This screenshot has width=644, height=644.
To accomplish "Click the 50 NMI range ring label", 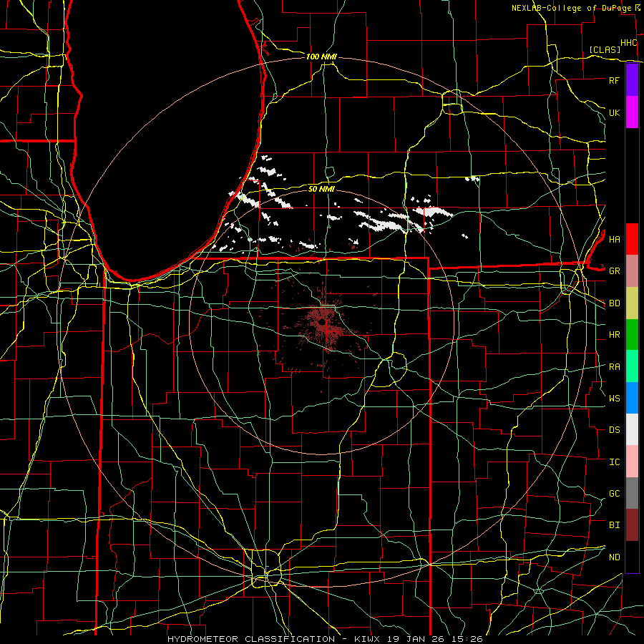I will [321, 189].
